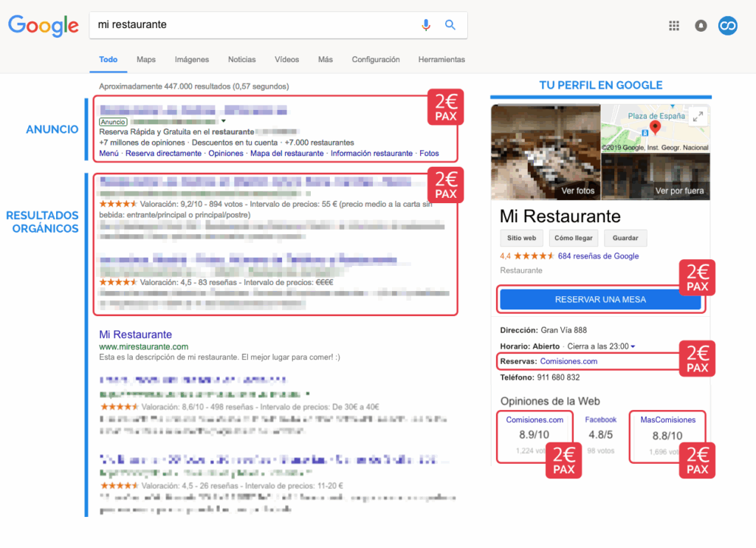Open Herramientas options
The image size is (756, 548).
tap(441, 59)
